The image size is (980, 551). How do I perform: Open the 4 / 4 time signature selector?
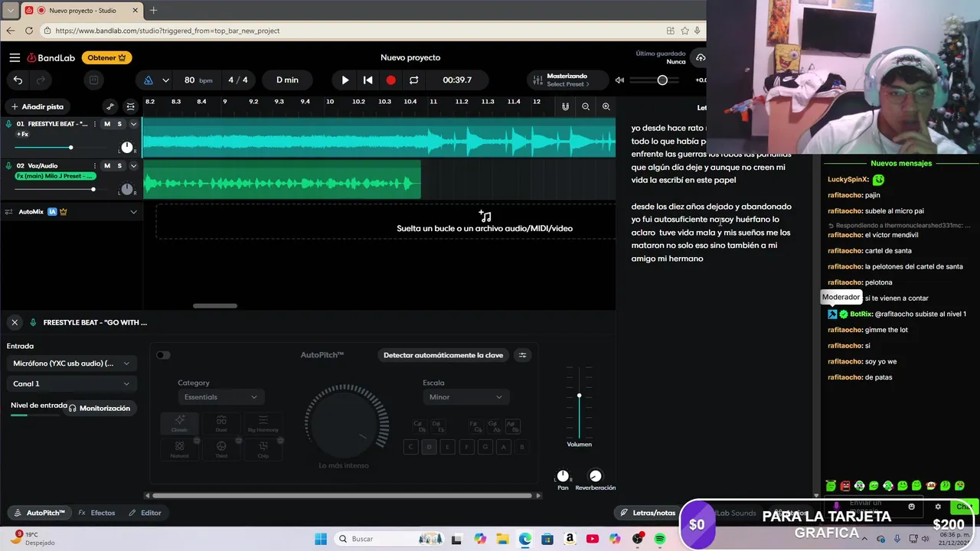238,80
